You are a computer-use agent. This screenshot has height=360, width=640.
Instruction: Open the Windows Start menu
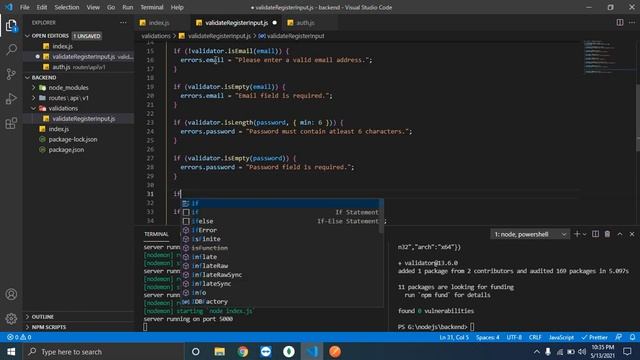[11, 351]
